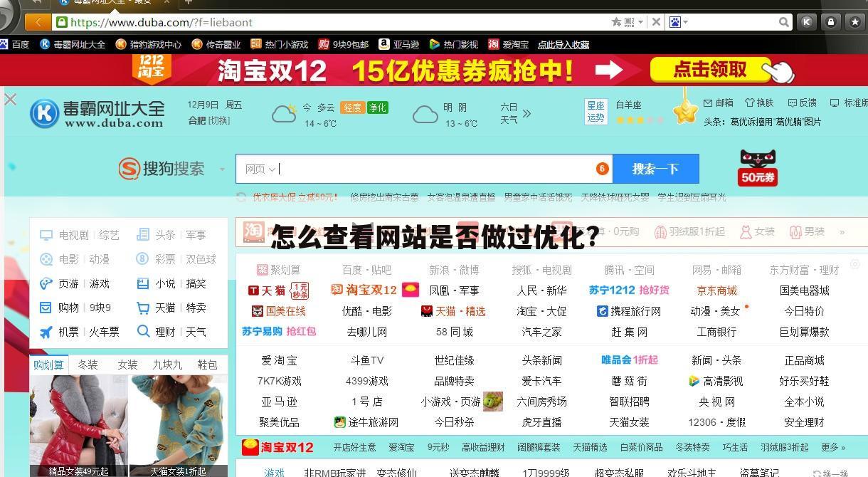Click the orange 6 badge in the search box
This screenshot has height=477, width=868.
click(602, 169)
